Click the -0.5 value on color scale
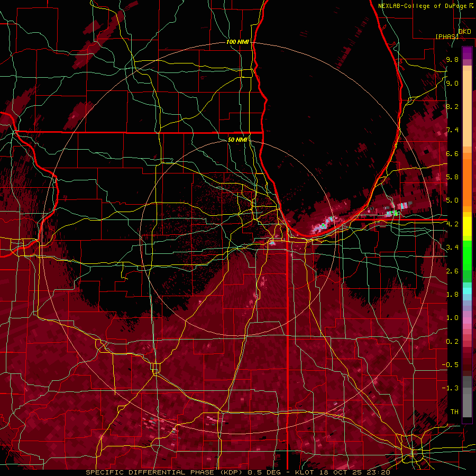The width and height of the screenshot is (476, 476). coord(450,365)
